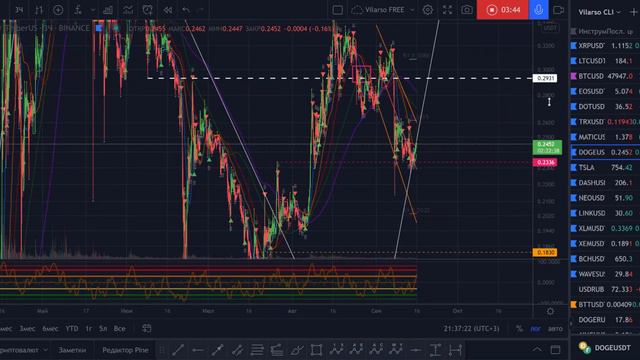Screen dimensions: 640x360
Task: Open price scale settings gear
Action: [x=550, y=311]
